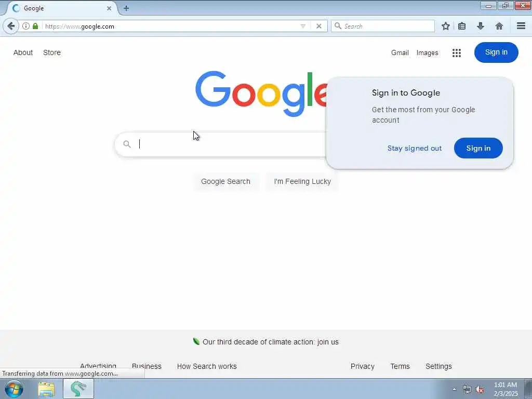The height and width of the screenshot is (399, 532).
Task: Click the Google Search button
Action: tap(225, 181)
